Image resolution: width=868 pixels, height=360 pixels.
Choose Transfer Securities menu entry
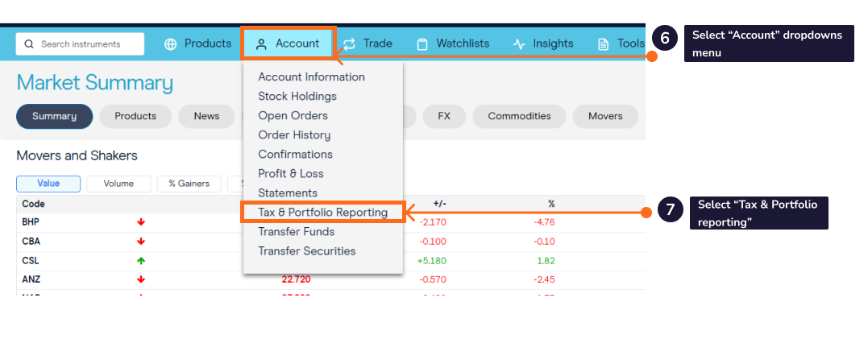tap(307, 251)
